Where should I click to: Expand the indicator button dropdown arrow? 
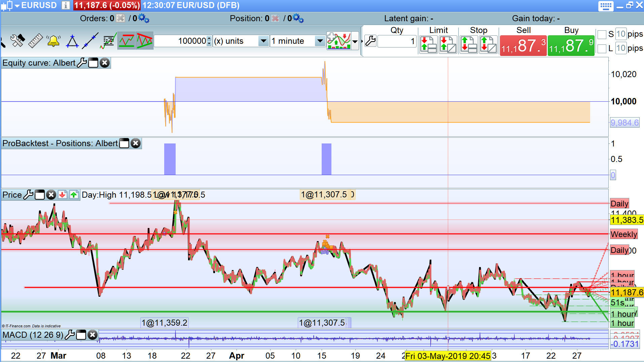355,41
